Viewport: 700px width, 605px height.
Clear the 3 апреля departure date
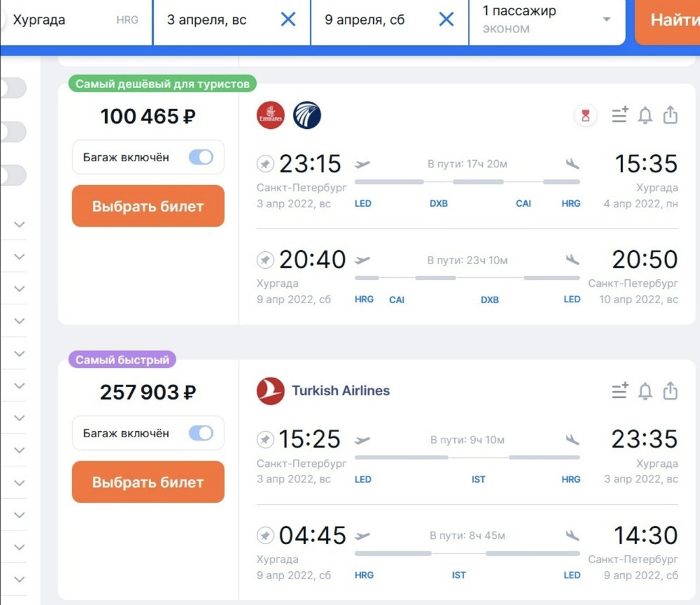coord(288,20)
